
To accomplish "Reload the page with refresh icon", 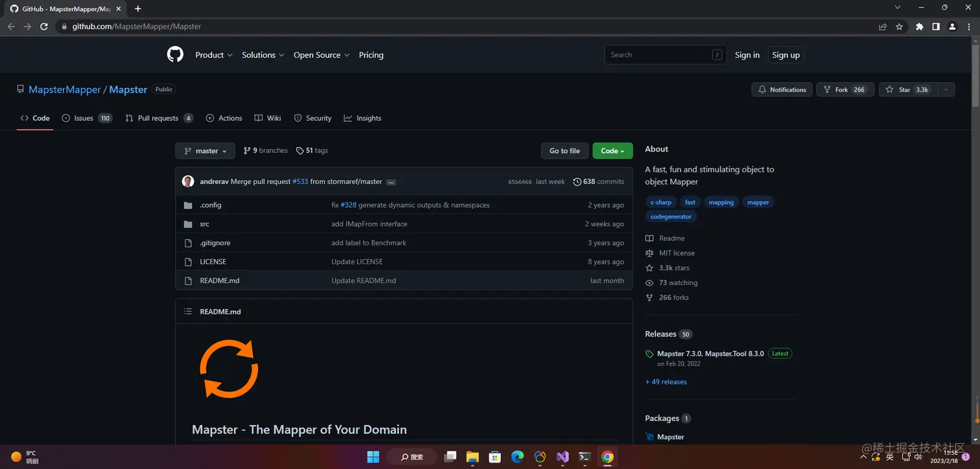I will click(x=44, y=27).
